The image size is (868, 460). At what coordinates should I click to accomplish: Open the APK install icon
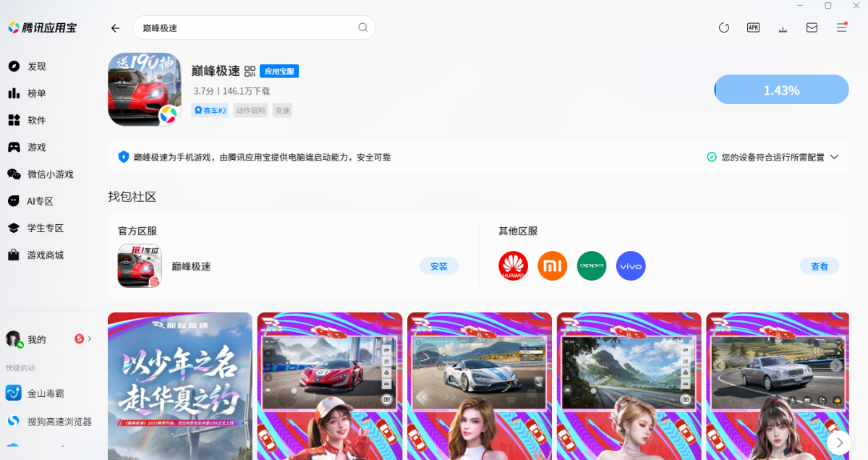753,27
